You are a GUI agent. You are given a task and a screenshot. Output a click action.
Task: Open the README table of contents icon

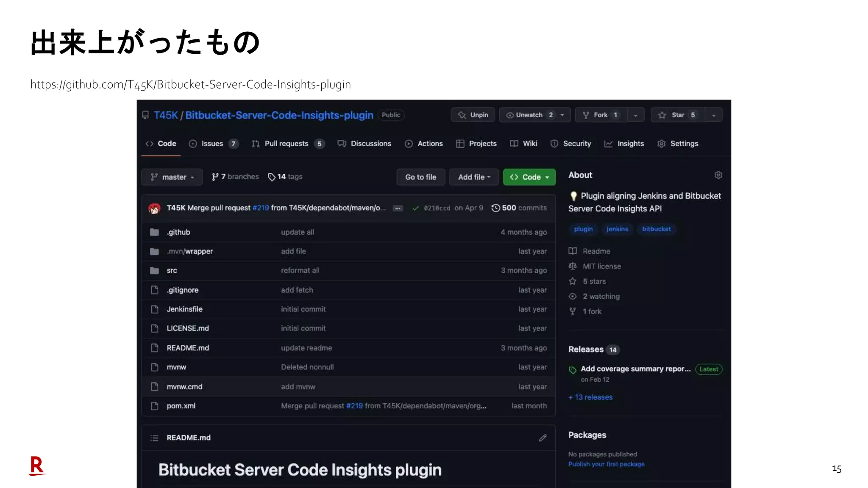(154, 438)
